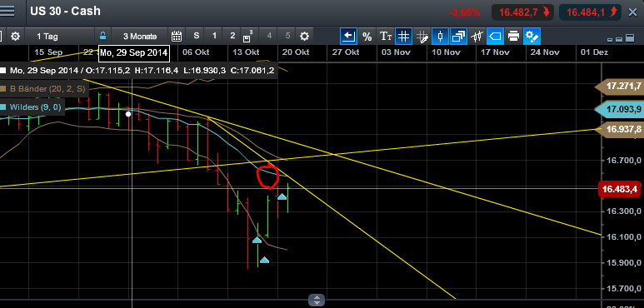Click the medium window size icon
The height and width of the screenshot is (308, 644).
tap(618, 39)
